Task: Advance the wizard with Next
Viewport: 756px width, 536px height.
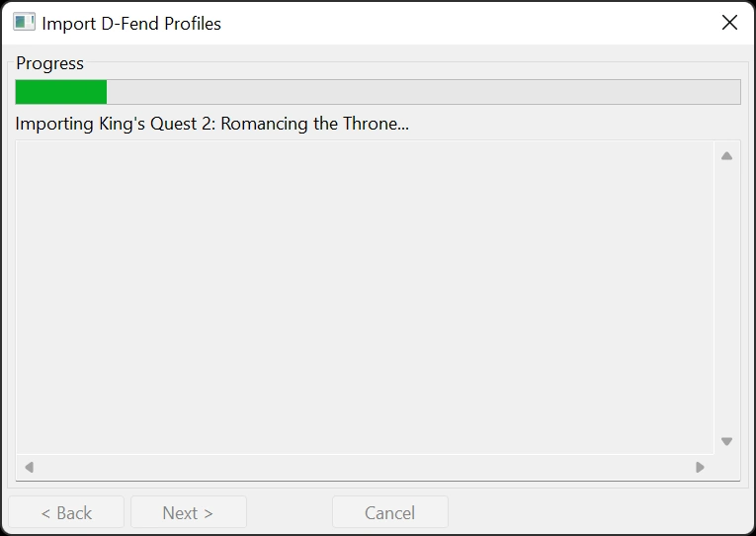Action: pyautogui.click(x=188, y=512)
